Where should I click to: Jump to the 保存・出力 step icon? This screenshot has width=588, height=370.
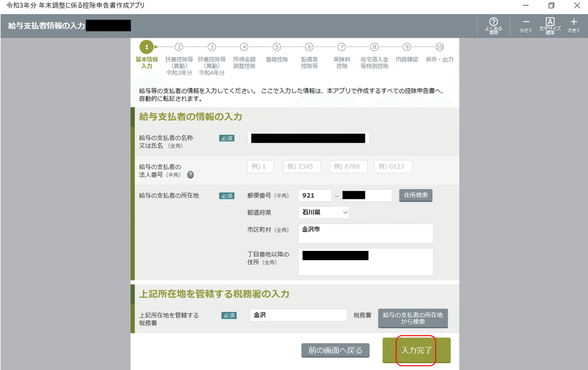click(x=439, y=47)
